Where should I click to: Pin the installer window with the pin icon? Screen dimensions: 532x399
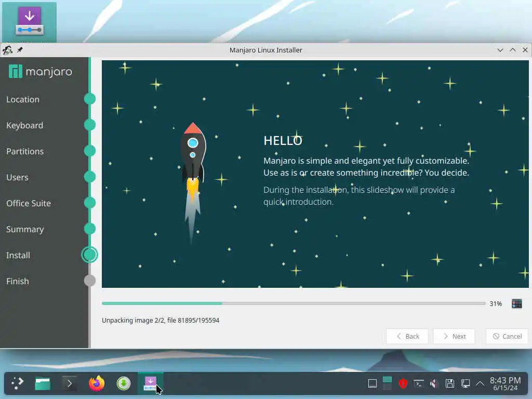pyautogui.click(x=20, y=50)
